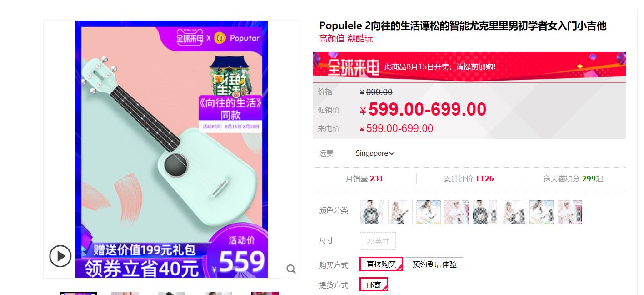Select the 预约到店体验 purchase option

pyautogui.click(x=434, y=264)
